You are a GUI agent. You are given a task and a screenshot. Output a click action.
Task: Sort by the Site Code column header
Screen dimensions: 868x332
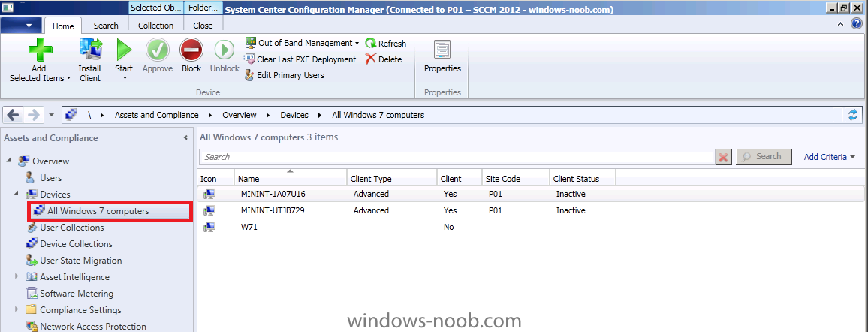[x=516, y=178]
